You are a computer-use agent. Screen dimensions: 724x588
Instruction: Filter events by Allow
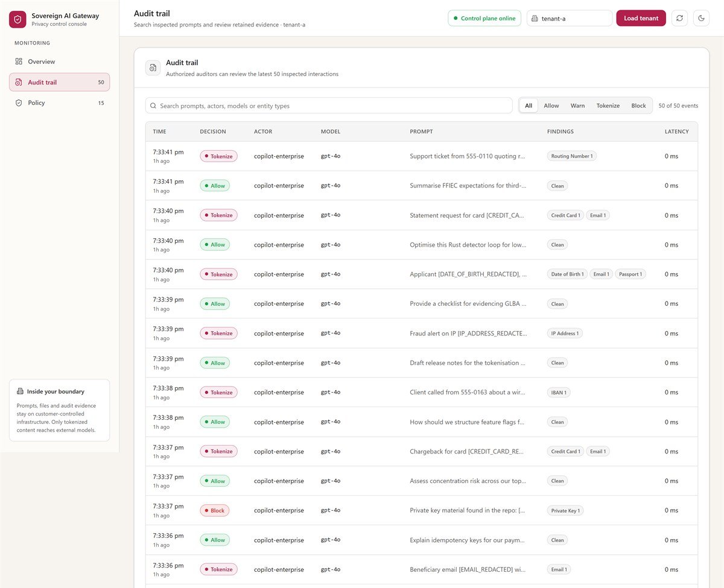(x=551, y=106)
